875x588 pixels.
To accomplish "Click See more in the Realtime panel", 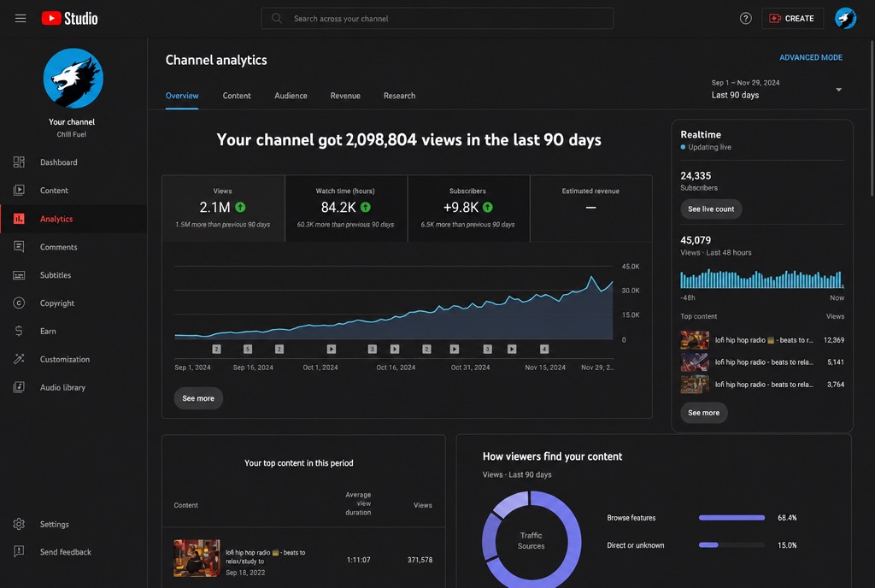I will point(704,413).
